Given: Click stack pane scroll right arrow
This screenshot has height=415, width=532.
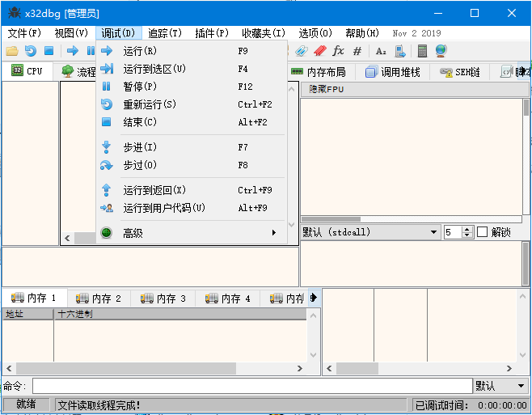Looking at the screenshot, I should [x=509, y=368].
